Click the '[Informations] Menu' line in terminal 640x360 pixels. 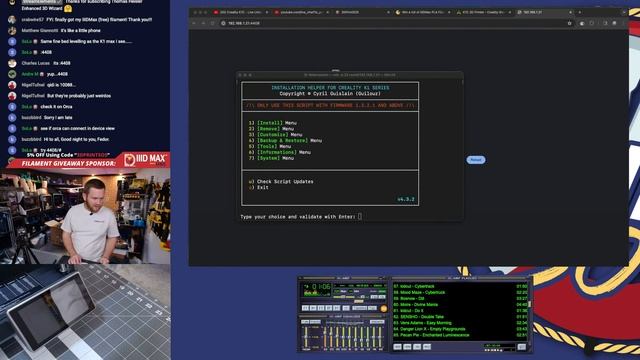pyautogui.click(x=280, y=152)
